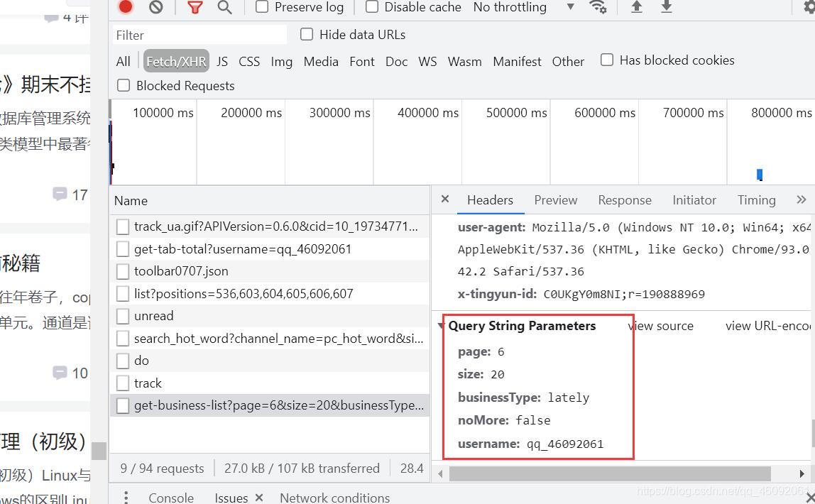815x504 pixels.
Task: Select the search_hot_word request
Action: tap(270, 339)
